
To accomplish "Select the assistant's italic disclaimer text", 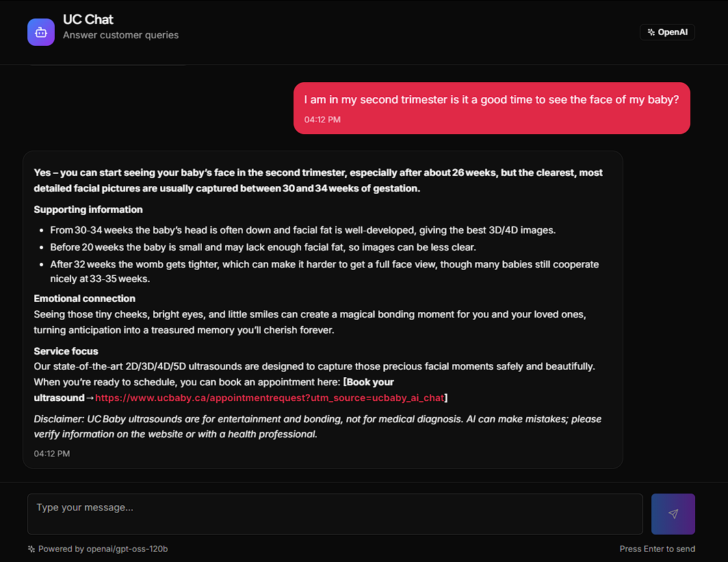I will click(x=317, y=426).
